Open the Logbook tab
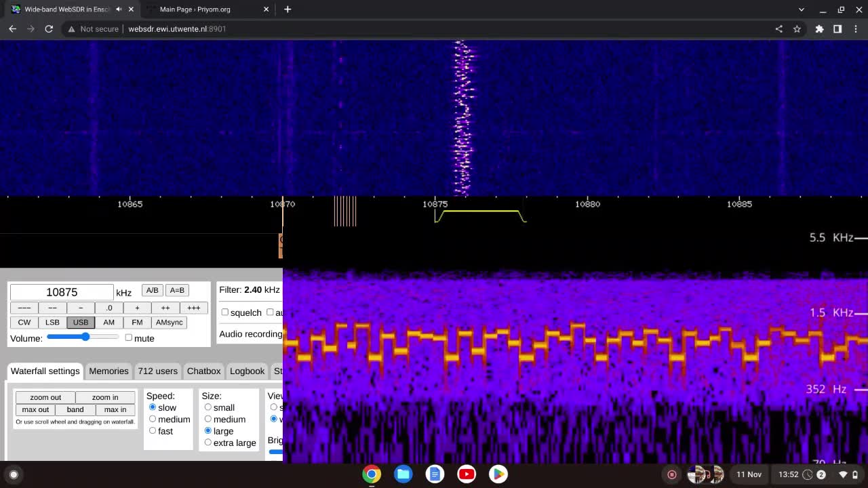The image size is (868, 488). pos(247,371)
